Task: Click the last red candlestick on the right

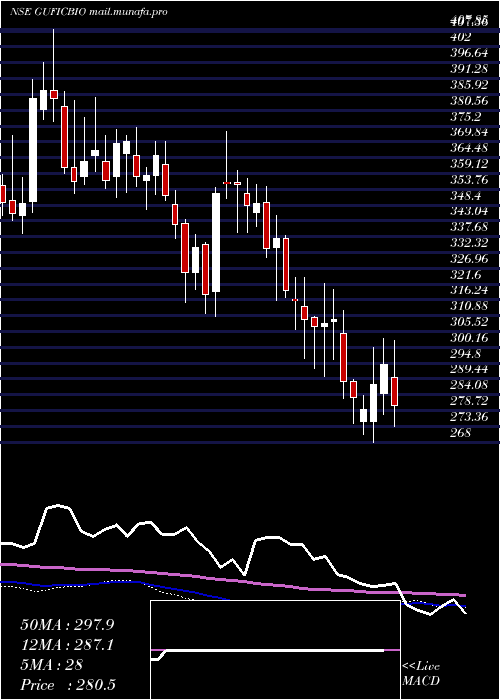Action: [x=394, y=392]
